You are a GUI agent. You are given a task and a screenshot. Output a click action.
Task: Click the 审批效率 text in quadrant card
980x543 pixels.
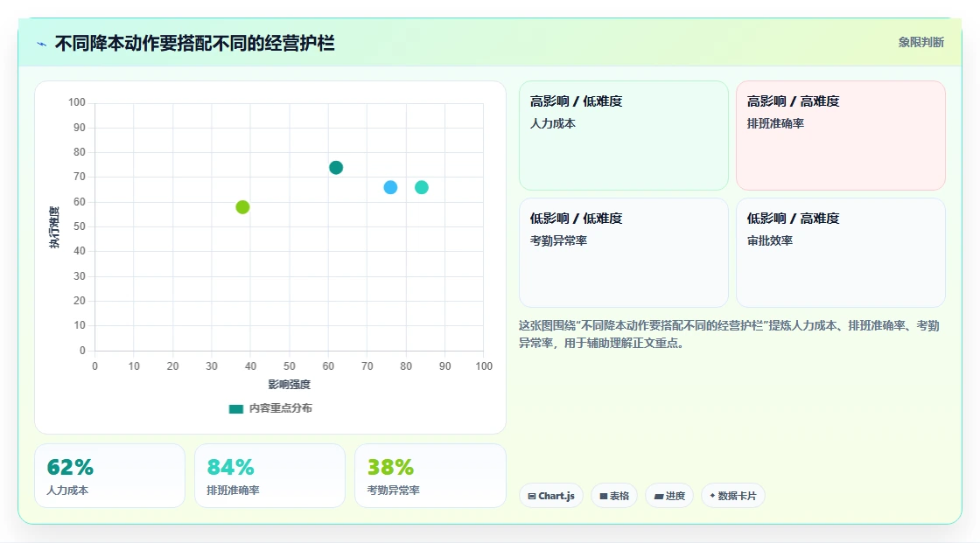coord(769,240)
